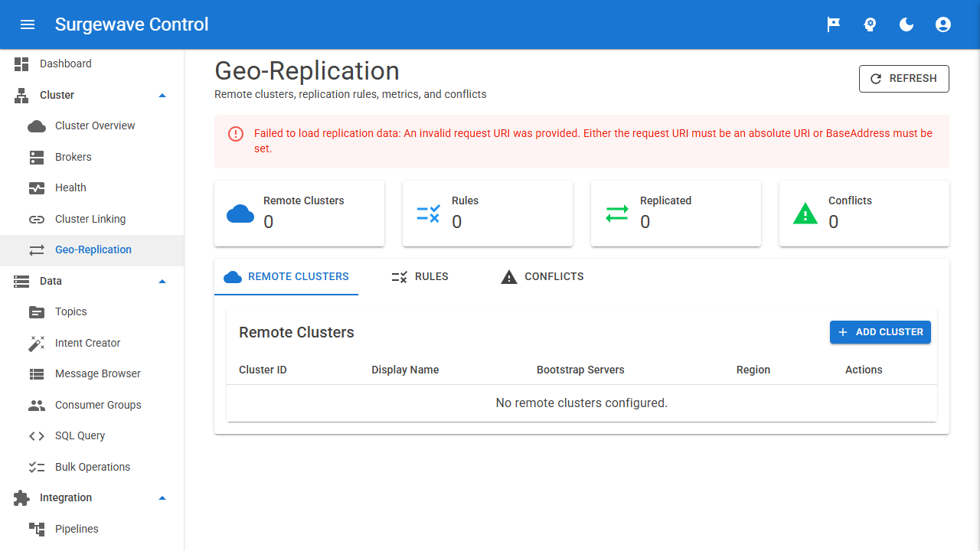Open Dashboard from the sidebar
Screen dimensions: 980x551
[92, 64]
